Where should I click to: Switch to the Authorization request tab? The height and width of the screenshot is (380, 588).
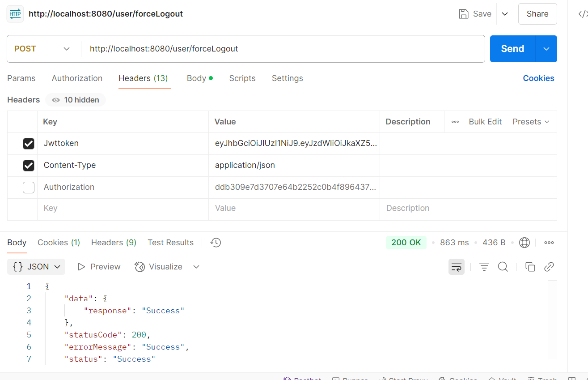point(77,78)
